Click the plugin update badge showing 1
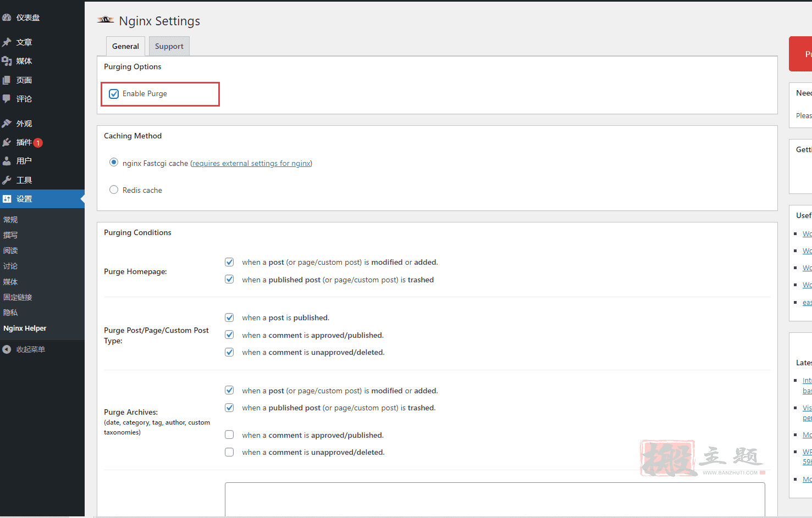This screenshot has width=812, height=518. pos(38,143)
